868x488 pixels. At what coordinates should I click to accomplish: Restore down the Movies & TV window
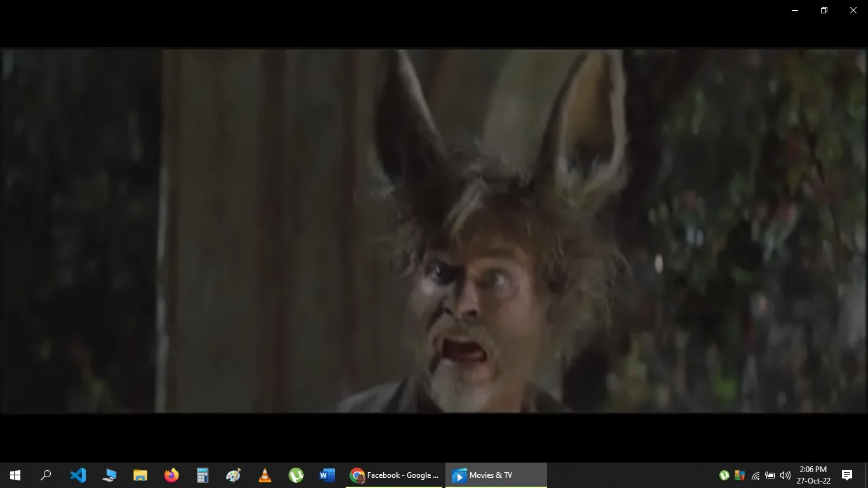pyautogui.click(x=824, y=10)
